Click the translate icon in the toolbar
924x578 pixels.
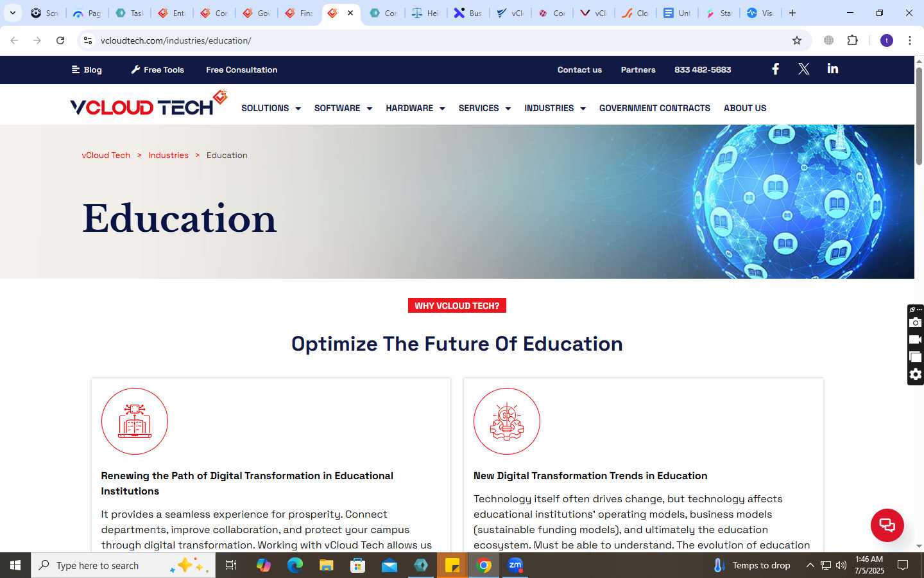click(828, 40)
